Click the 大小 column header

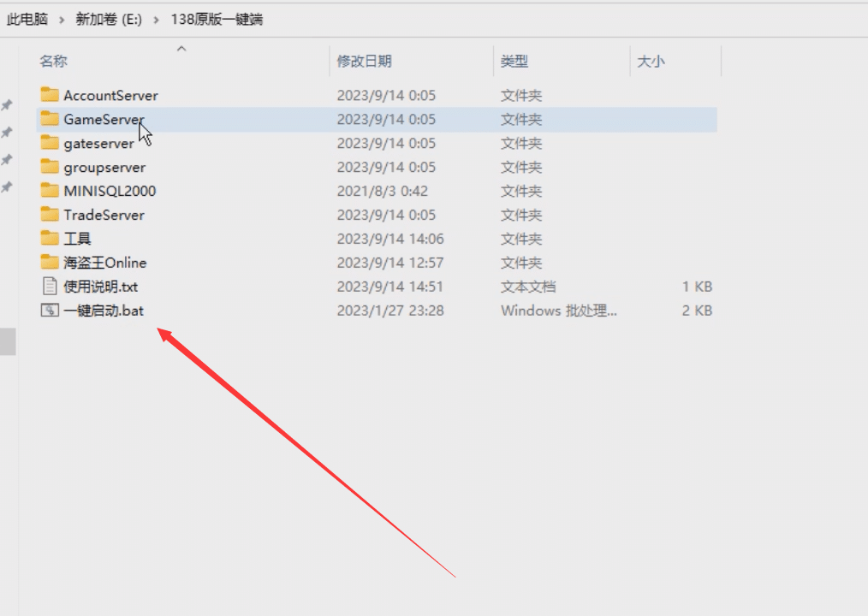pyautogui.click(x=651, y=62)
